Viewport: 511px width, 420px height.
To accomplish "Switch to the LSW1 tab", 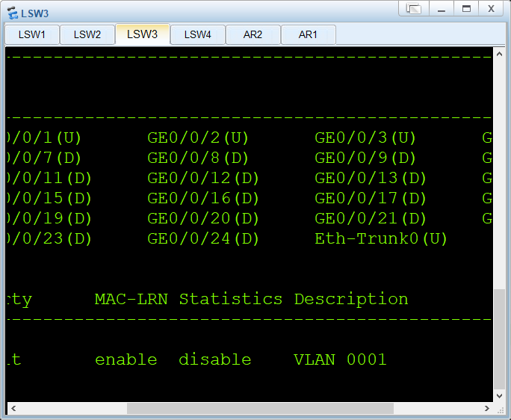I will pyautogui.click(x=32, y=34).
